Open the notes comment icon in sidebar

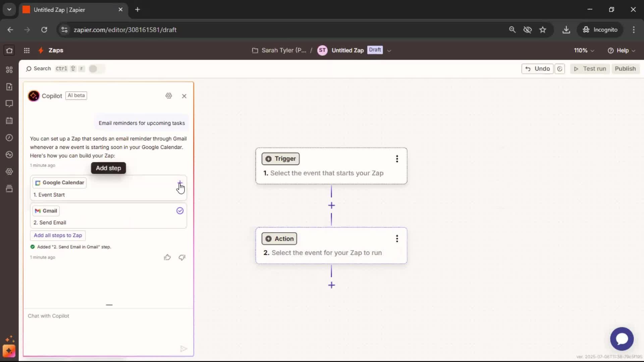9,104
